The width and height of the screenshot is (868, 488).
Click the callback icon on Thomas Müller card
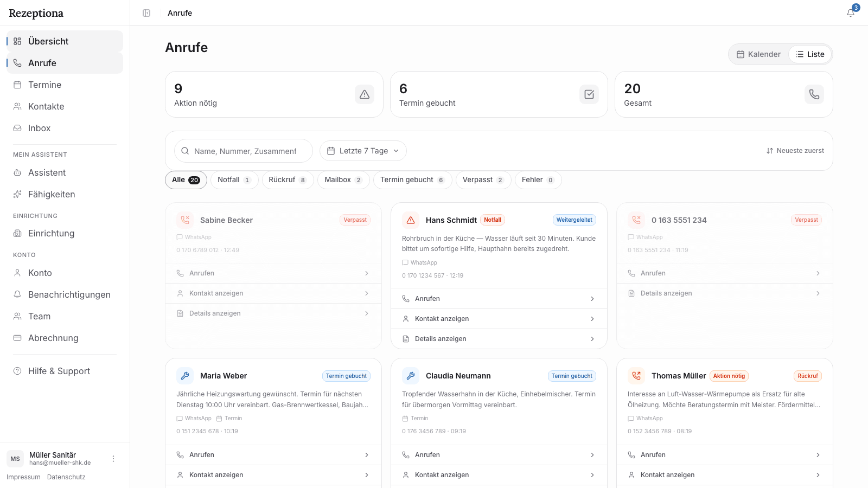pyautogui.click(x=636, y=376)
